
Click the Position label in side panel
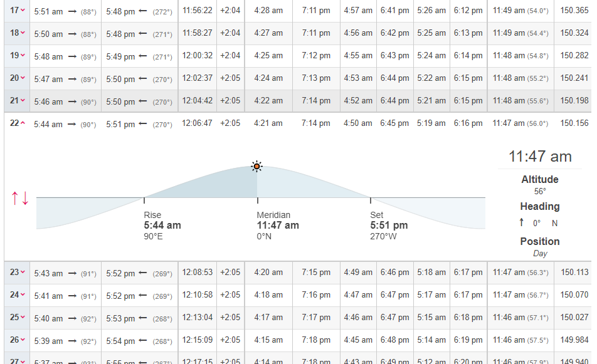point(539,242)
